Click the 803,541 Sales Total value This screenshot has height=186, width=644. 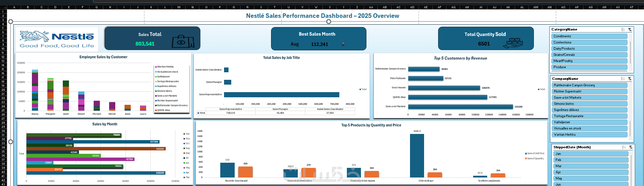pos(145,44)
